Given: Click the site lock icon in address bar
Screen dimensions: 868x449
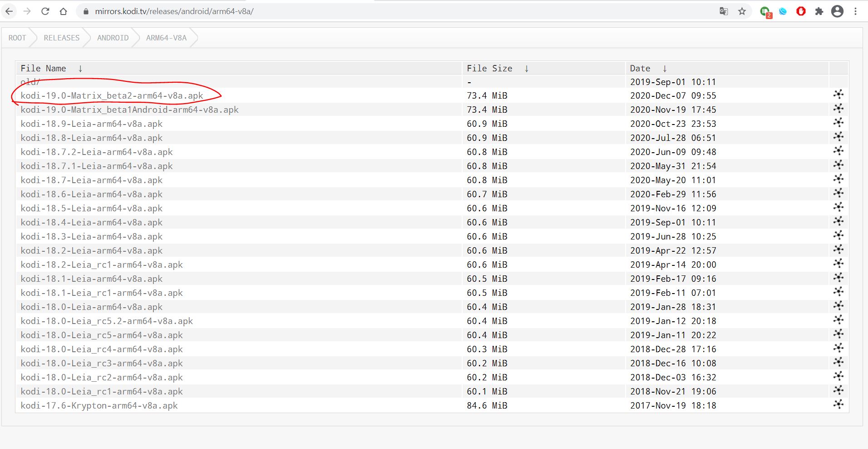Looking at the screenshot, I should [86, 11].
